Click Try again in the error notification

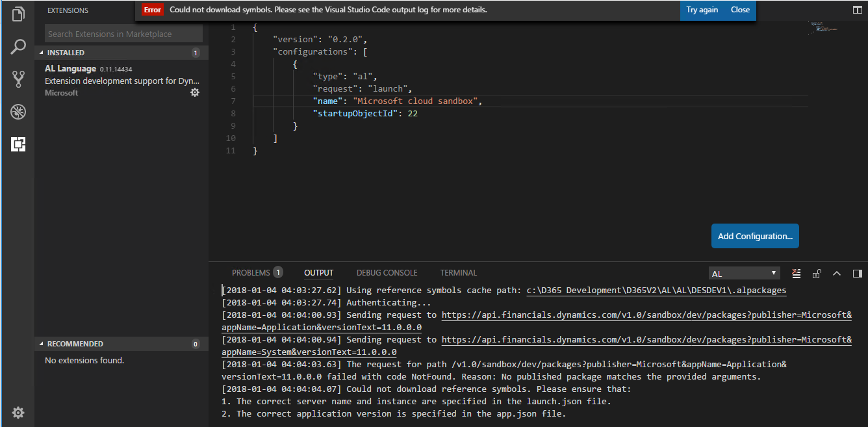tap(702, 10)
